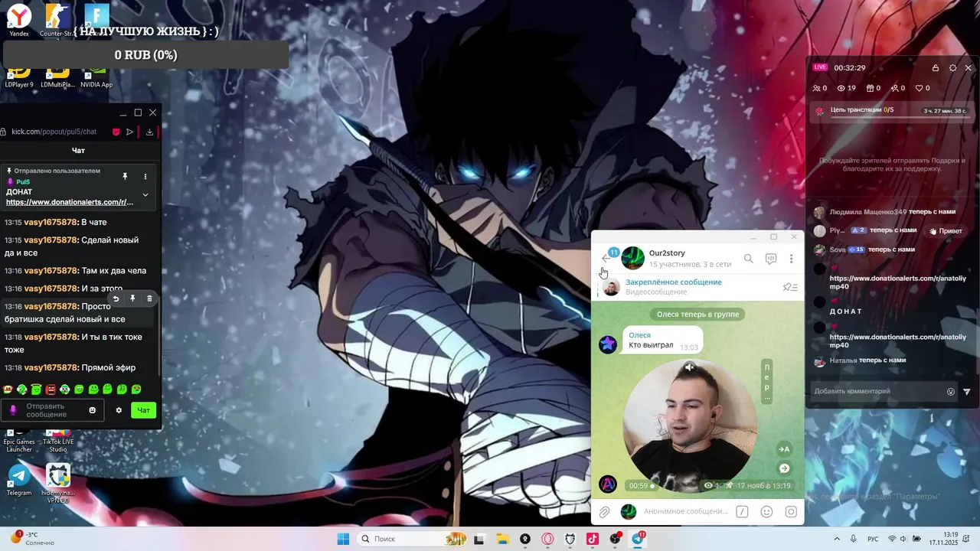Open Telegram from the taskbar
This screenshot has width=980, height=551.
point(638,539)
